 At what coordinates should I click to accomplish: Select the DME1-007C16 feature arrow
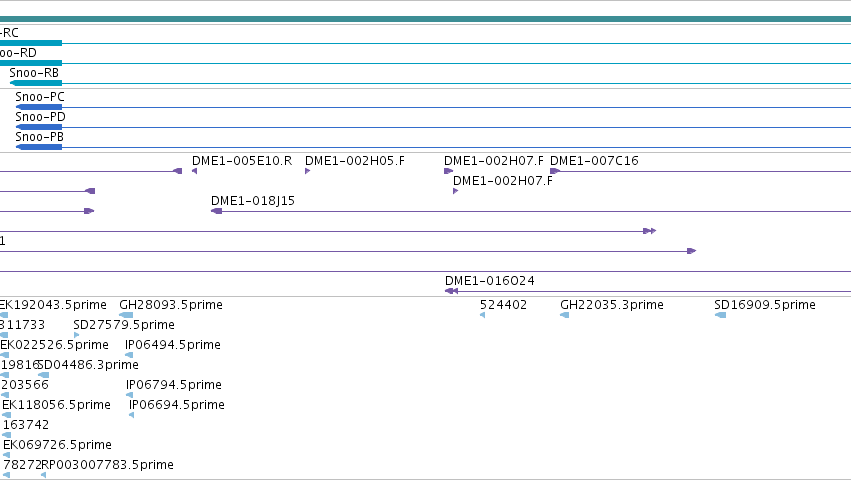555,171
